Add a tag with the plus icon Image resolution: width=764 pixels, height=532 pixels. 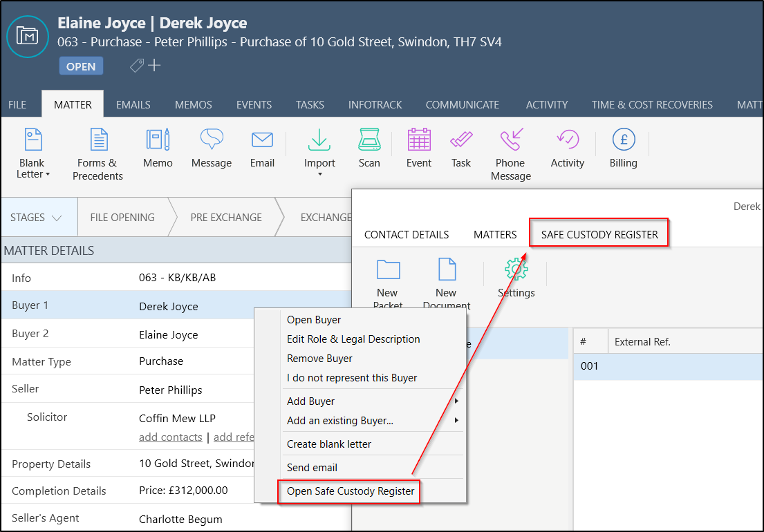(154, 65)
